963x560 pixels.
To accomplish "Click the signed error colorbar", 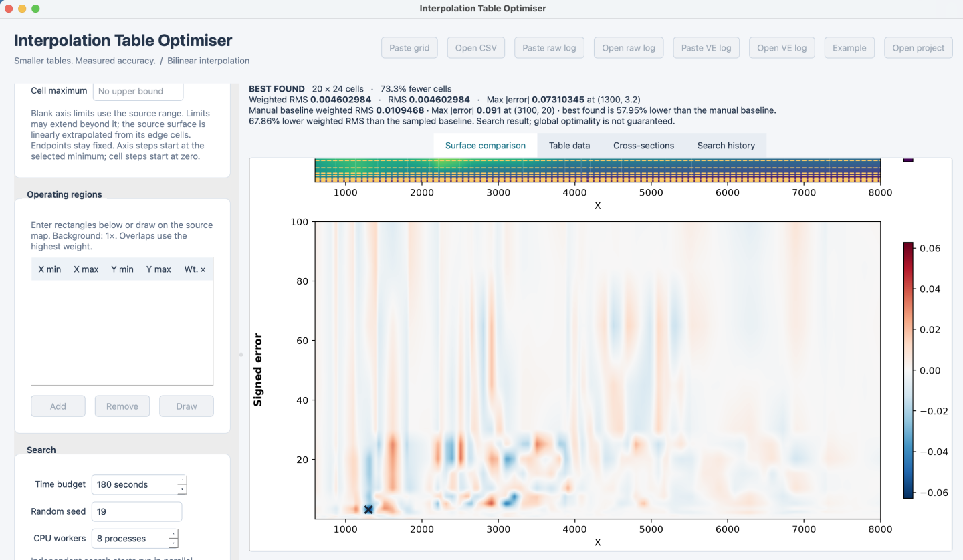I will [908, 370].
